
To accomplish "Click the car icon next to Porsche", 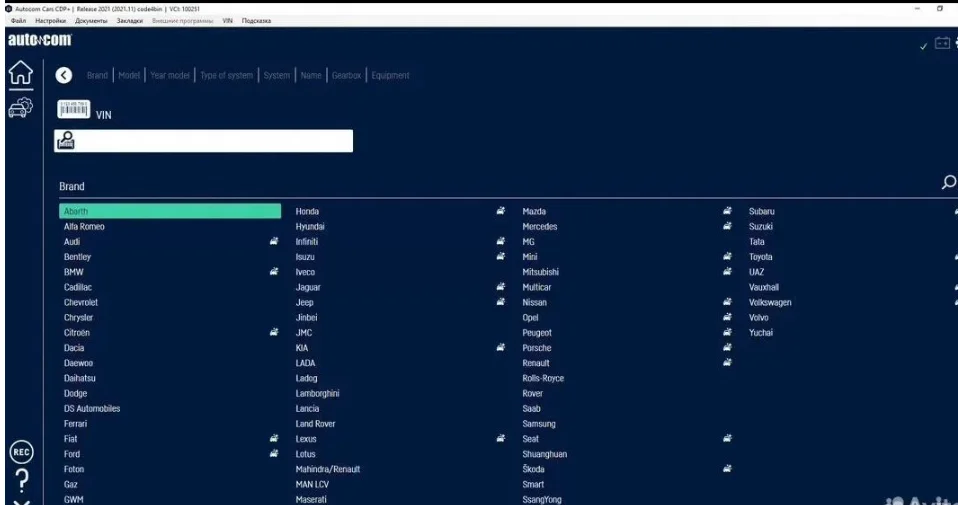I will (727, 347).
